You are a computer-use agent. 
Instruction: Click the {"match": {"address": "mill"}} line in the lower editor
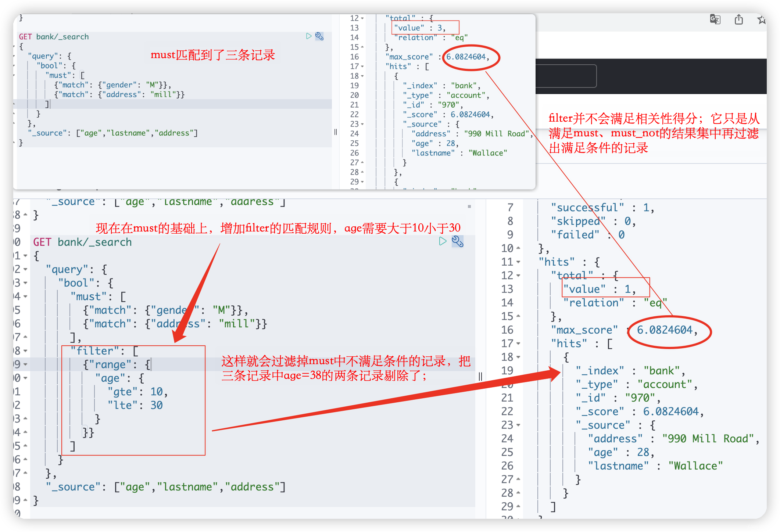tap(175, 324)
